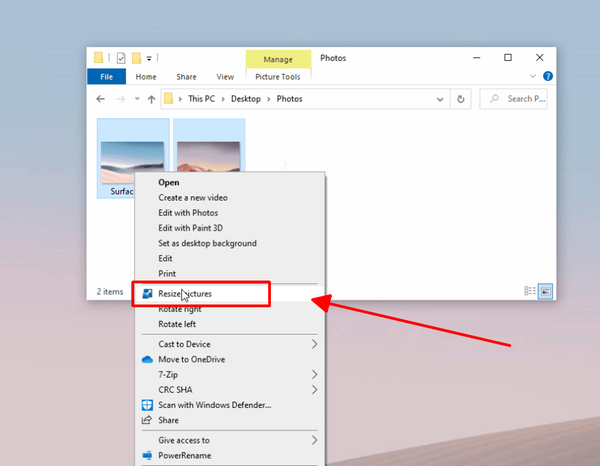The height and width of the screenshot is (466, 600).
Task: Open the Picture Tools tab
Action: (x=278, y=77)
